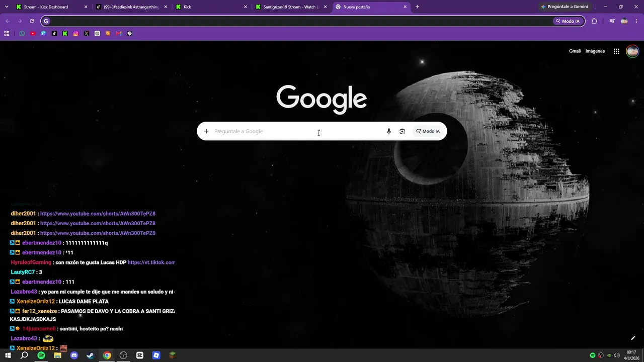
Task: Open Google apps grid launcher
Action: point(616,51)
